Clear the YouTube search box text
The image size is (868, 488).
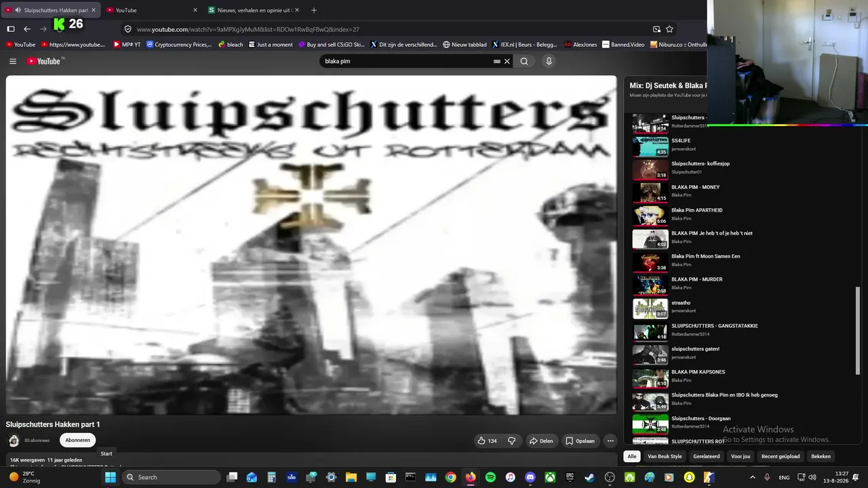click(507, 61)
